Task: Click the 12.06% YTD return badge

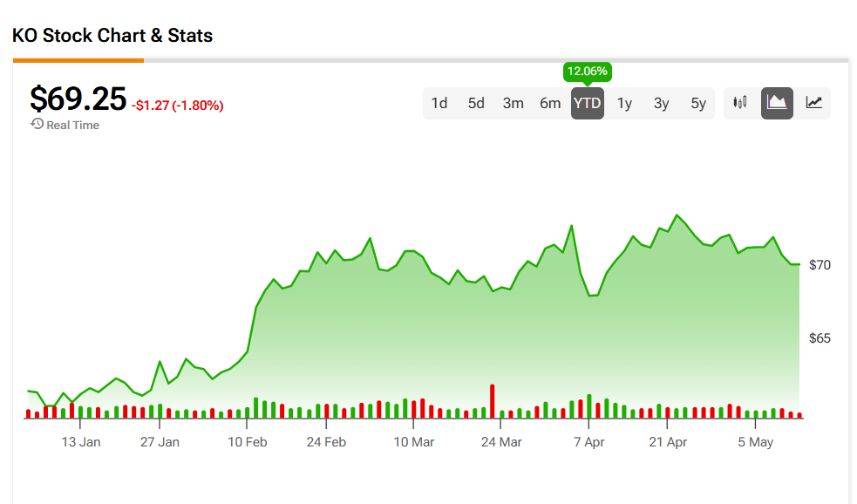Action: (x=587, y=72)
